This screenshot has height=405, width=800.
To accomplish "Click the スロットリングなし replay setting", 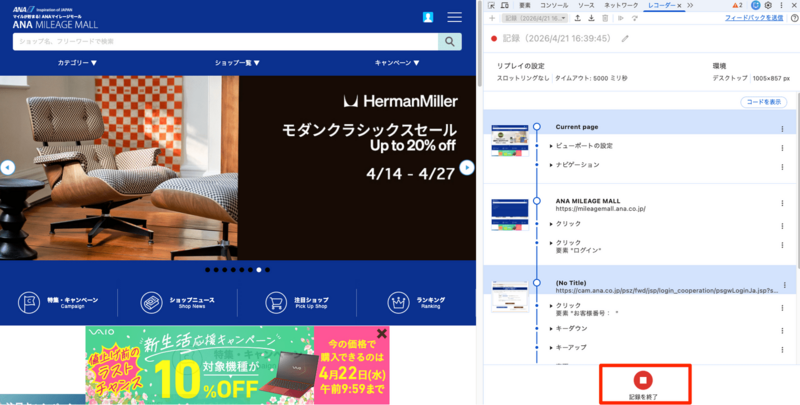I will (523, 79).
